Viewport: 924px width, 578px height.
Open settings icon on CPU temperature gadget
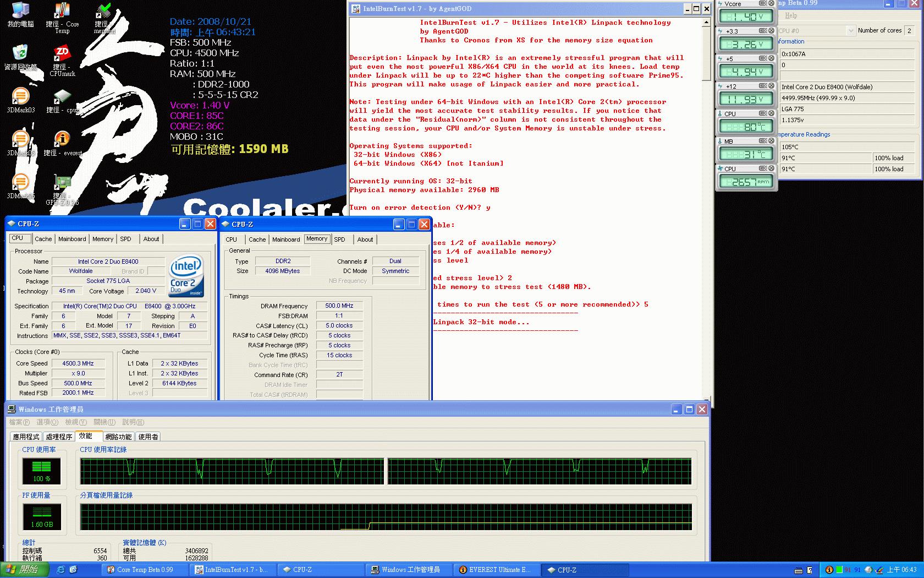coord(763,113)
